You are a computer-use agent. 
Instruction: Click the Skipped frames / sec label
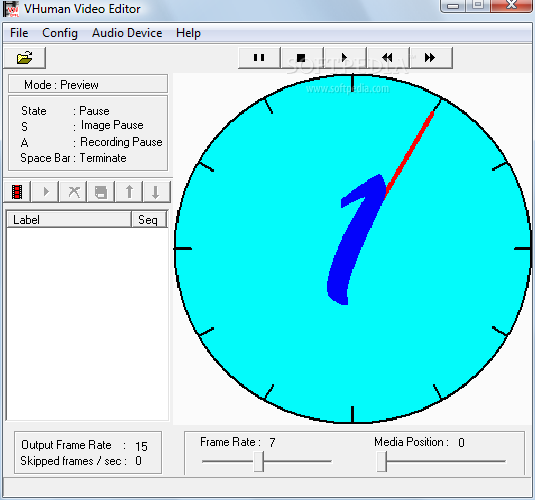(x=73, y=461)
